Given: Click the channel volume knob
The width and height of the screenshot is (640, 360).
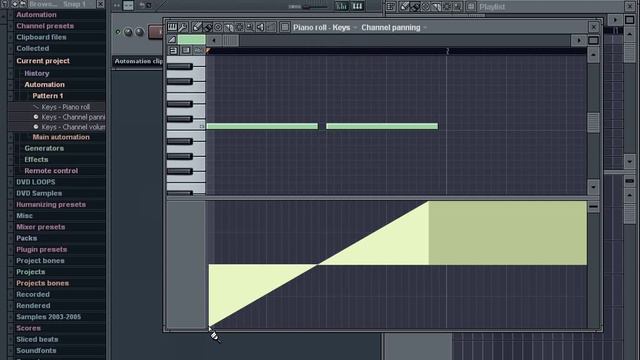Looking at the screenshot, I should click(x=140, y=32).
